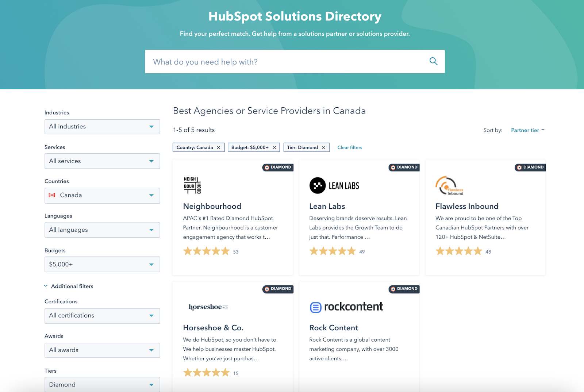Screen dimensions: 584x392
Task: Click Flawless Inbound's 48 review count
Action: (488, 252)
